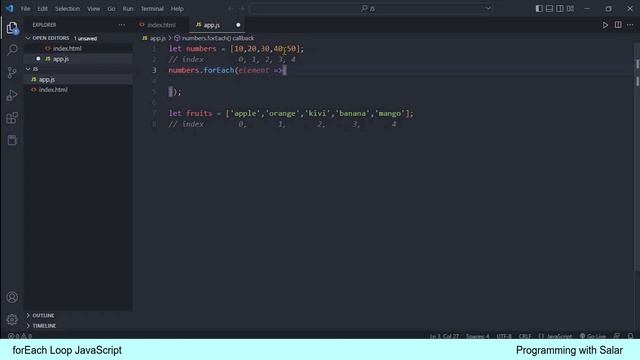
Task: Click the command center search box
Action: (x=371, y=9)
